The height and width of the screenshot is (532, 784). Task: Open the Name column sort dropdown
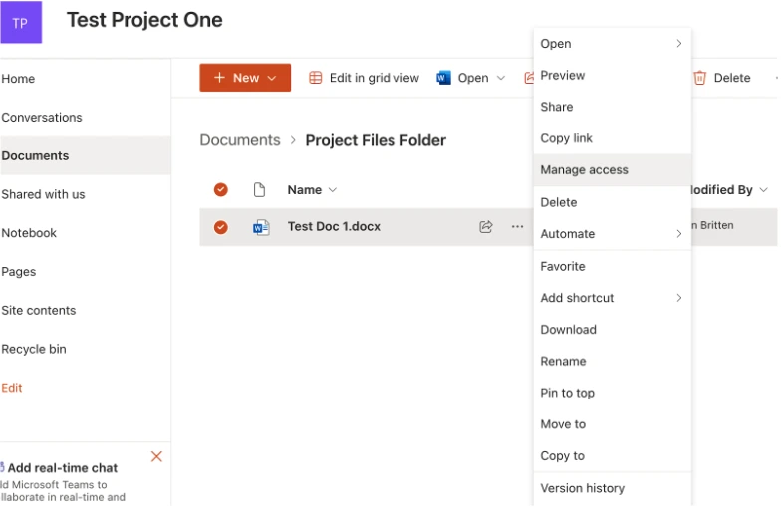pyautogui.click(x=332, y=190)
